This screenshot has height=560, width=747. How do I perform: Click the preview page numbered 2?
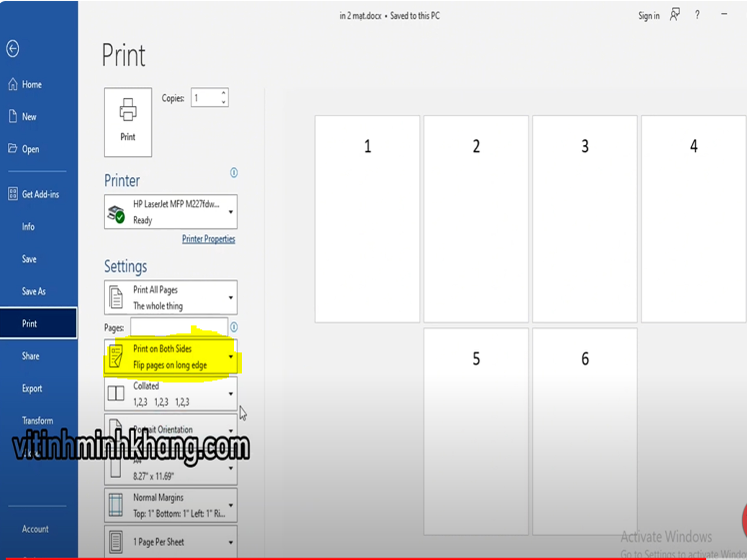(476, 219)
